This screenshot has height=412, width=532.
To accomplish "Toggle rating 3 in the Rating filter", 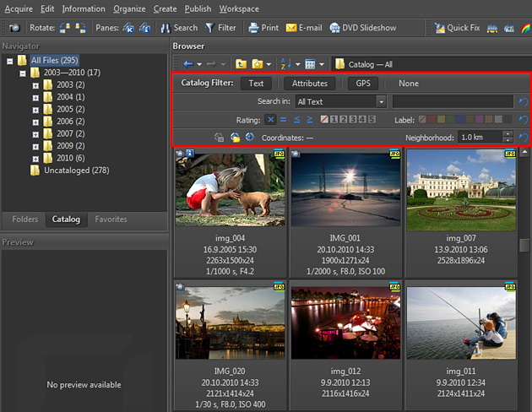I will (353, 119).
